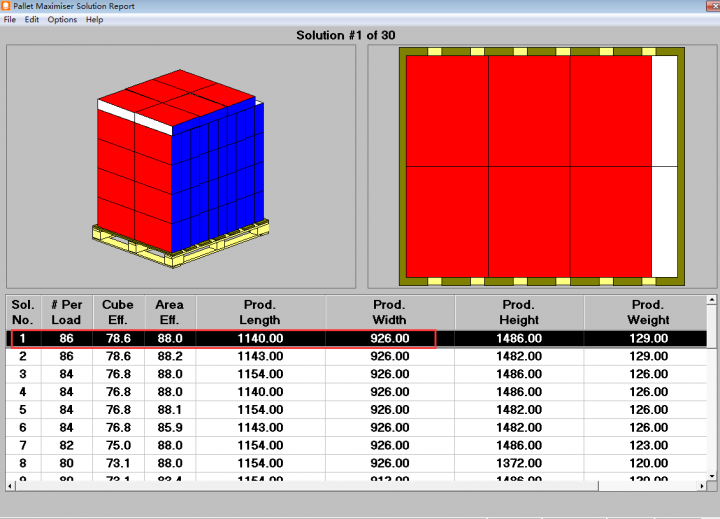Screen dimensions: 720x519
Task: Open the Options menu
Action: coord(62,20)
